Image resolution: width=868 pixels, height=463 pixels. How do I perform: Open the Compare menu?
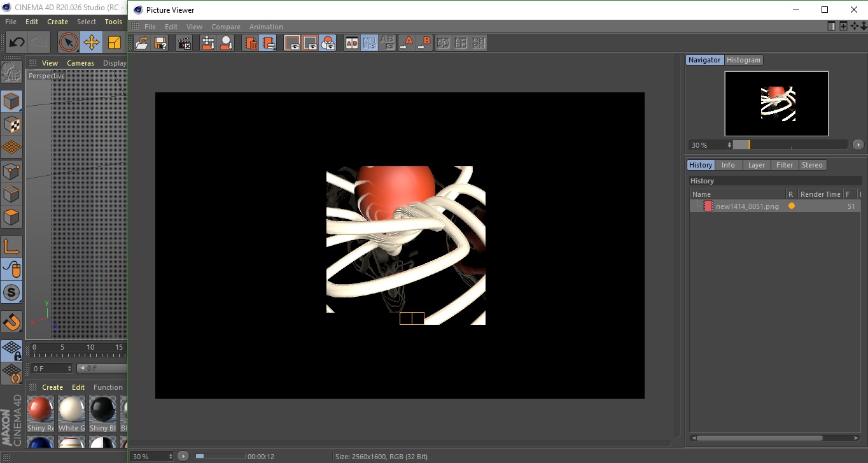tap(225, 27)
